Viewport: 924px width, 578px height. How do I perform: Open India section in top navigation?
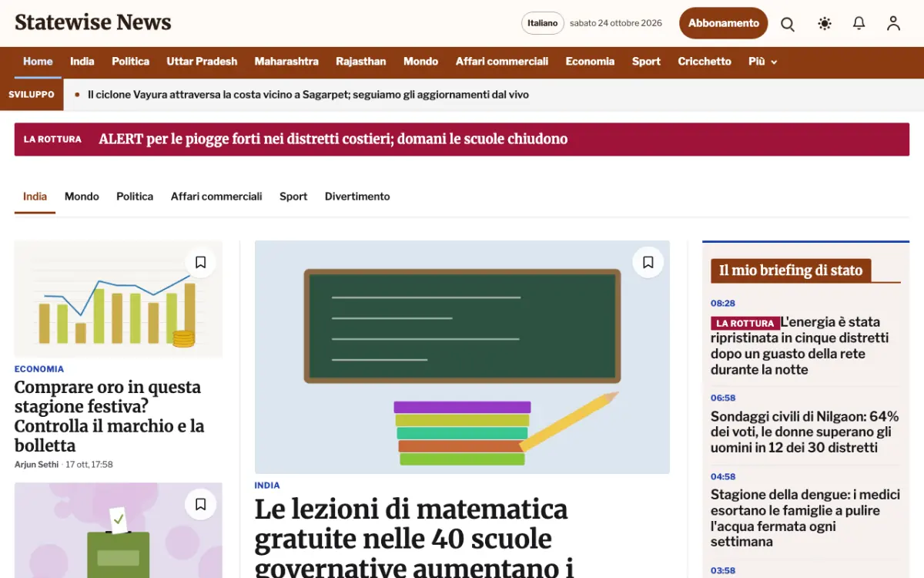tap(82, 62)
